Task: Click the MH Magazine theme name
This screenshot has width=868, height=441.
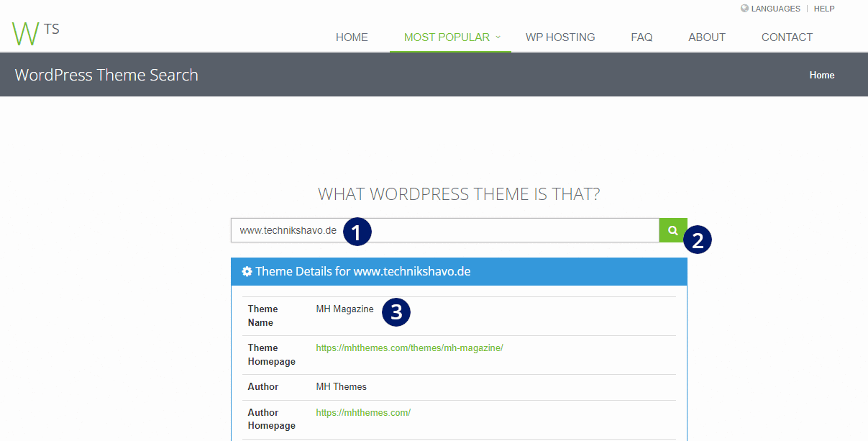Action: [x=345, y=309]
